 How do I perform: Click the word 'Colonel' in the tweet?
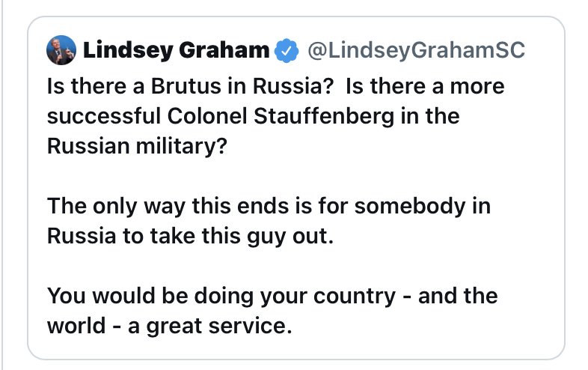coord(207,115)
